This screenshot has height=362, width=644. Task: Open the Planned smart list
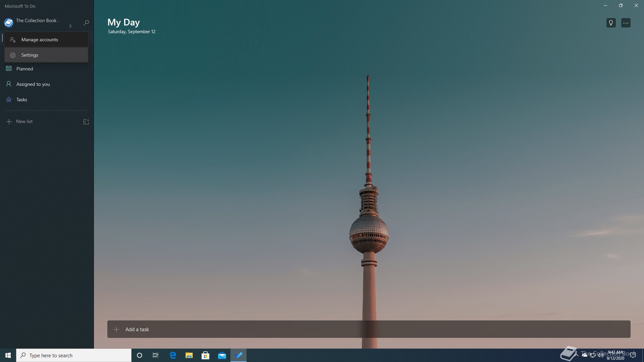point(47,69)
